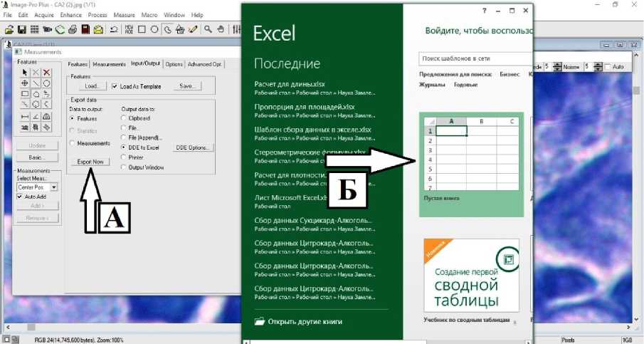Select the straight line feature tool
The image size is (644, 344).
(36, 83)
